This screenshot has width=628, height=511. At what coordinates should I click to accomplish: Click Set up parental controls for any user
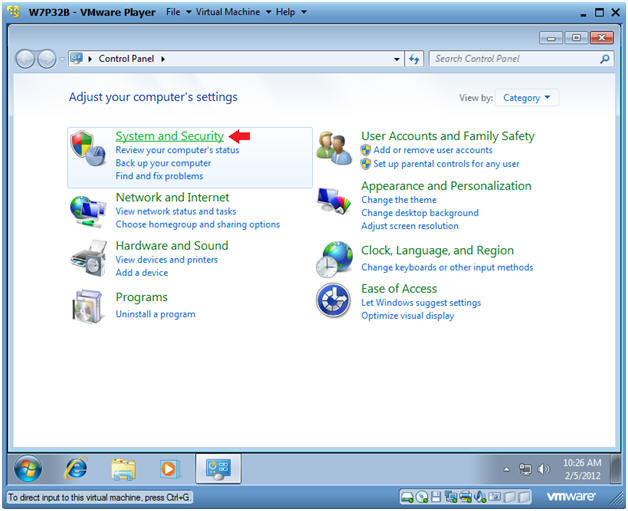(446, 164)
